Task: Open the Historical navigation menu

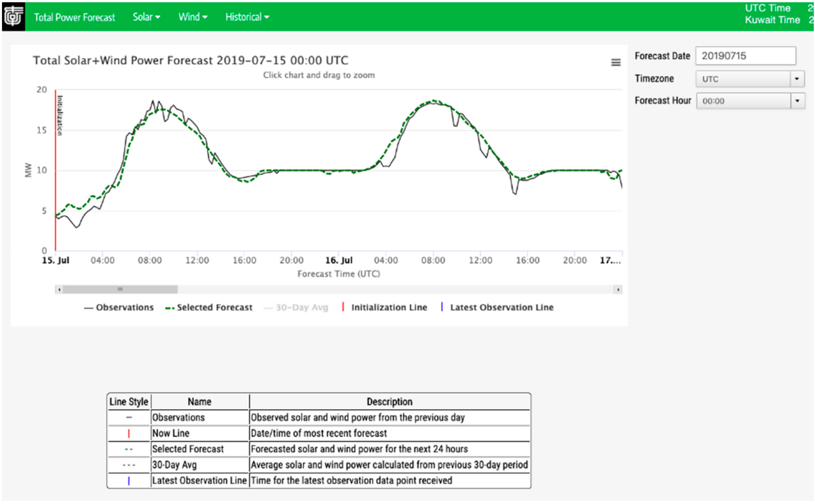Action: [247, 17]
